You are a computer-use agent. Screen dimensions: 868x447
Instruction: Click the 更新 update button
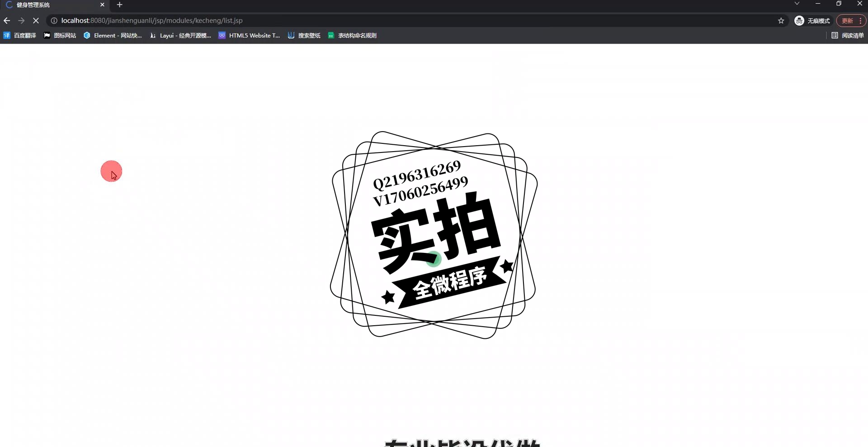(x=847, y=21)
